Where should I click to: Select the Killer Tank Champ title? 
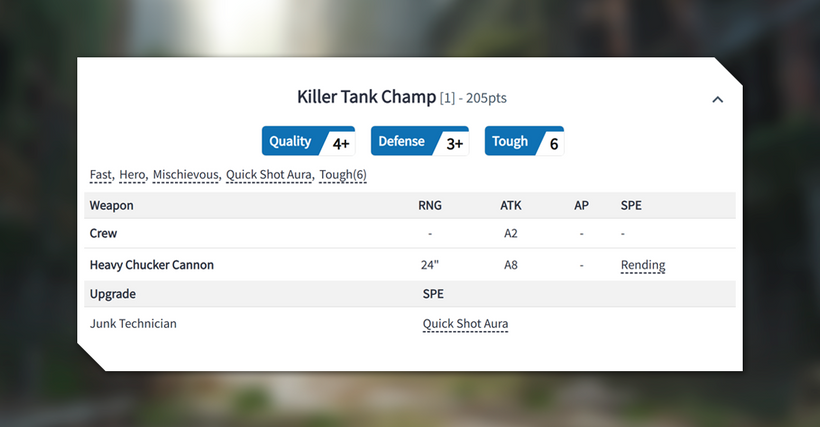(x=366, y=97)
